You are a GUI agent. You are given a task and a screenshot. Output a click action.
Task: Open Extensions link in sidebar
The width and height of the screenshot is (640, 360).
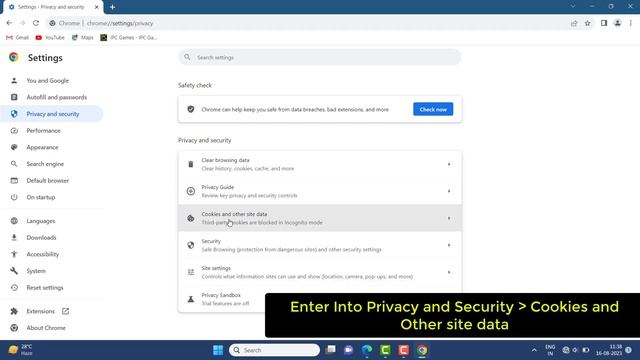[x=40, y=311]
